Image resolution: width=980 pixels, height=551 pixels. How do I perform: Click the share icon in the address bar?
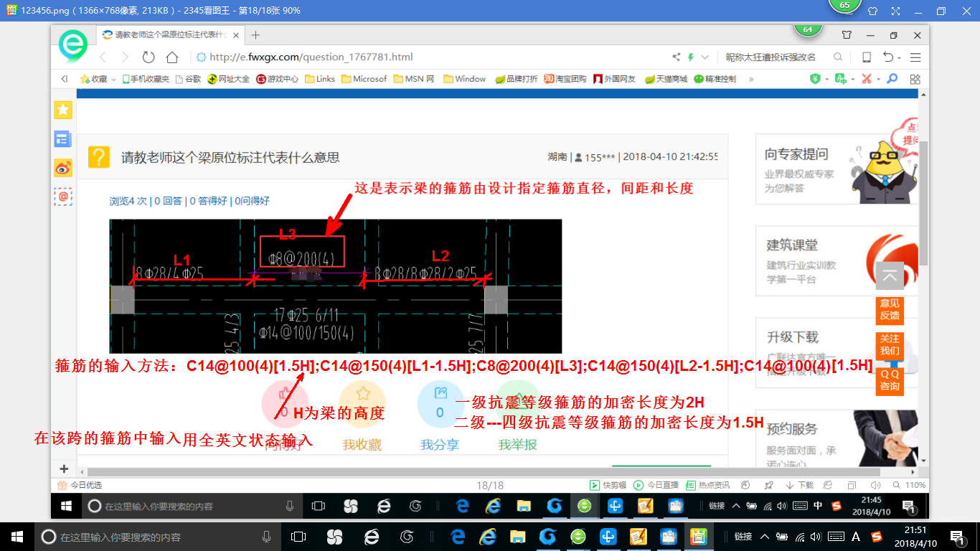[676, 57]
